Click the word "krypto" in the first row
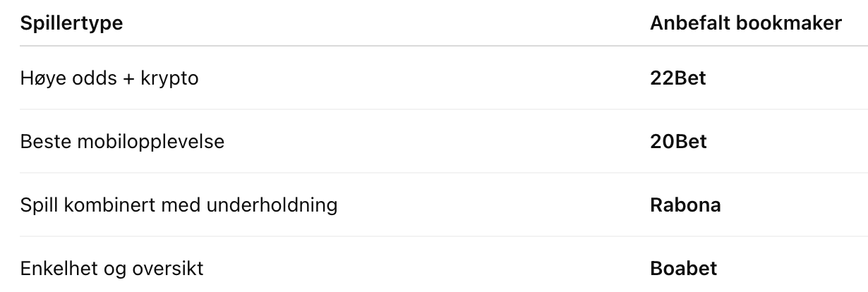This screenshot has width=868, height=292. (171, 78)
